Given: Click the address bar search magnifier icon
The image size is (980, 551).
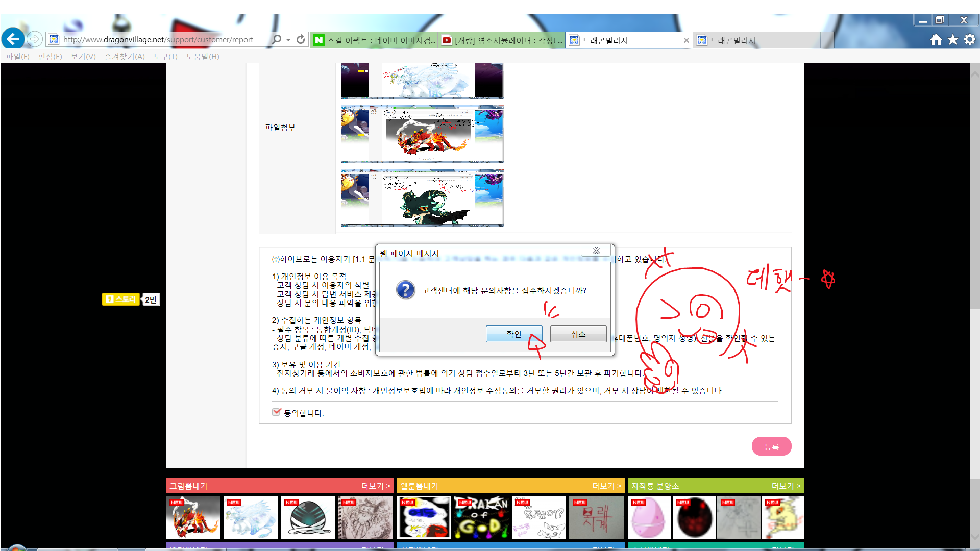Looking at the screenshot, I should (x=277, y=39).
